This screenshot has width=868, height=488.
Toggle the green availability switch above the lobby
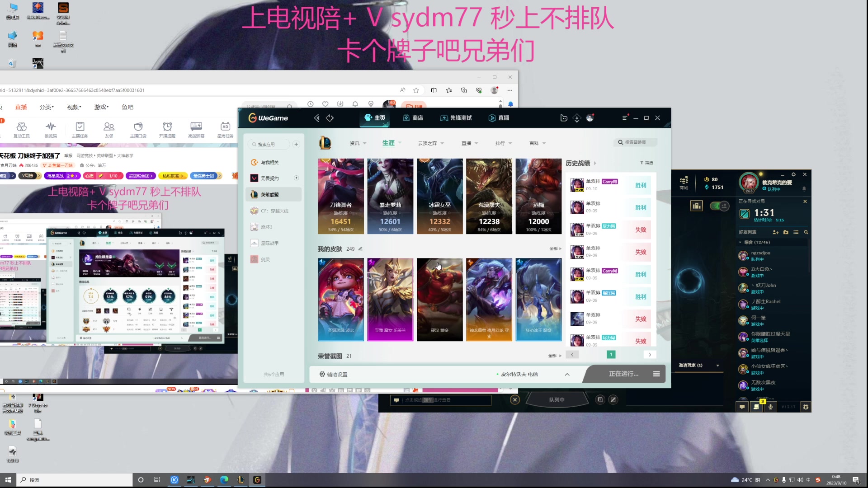coord(719,206)
